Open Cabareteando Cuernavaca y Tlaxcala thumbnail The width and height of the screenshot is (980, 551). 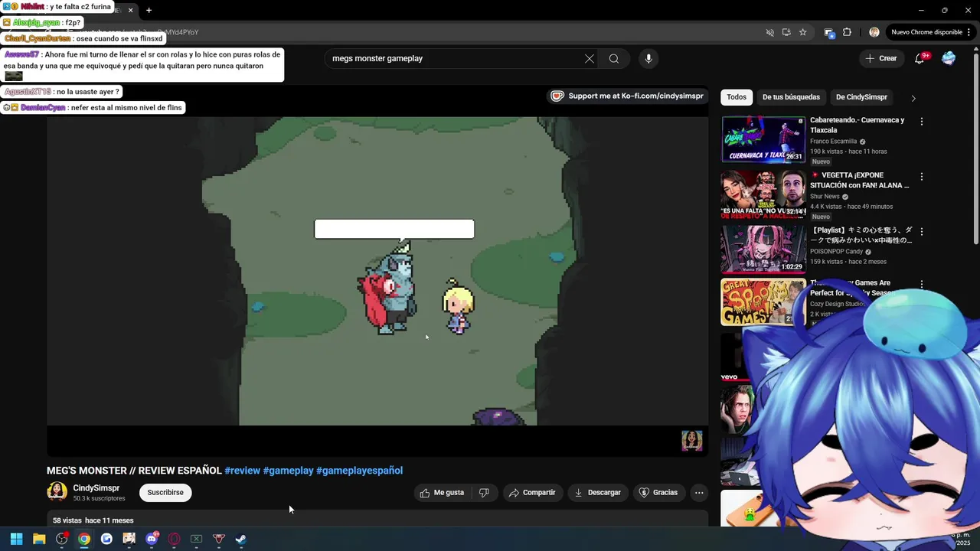click(763, 139)
